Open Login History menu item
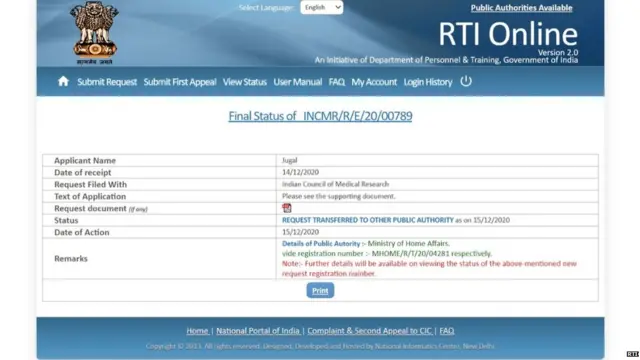 point(428,82)
